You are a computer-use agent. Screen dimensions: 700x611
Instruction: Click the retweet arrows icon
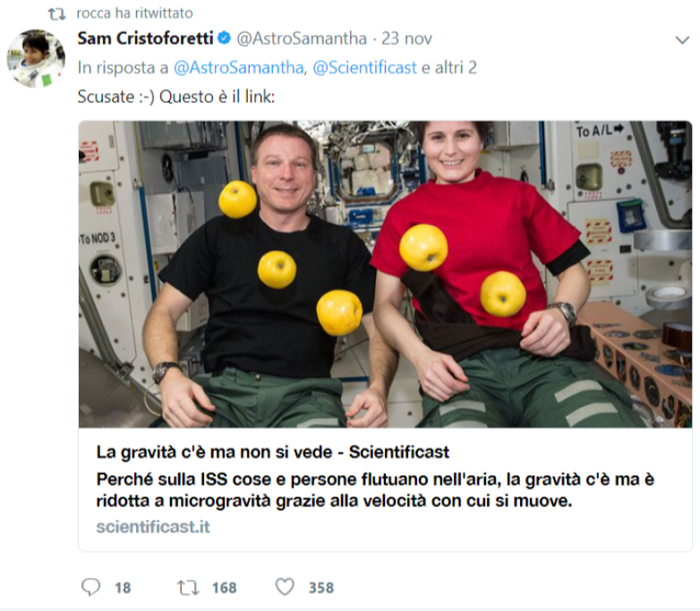pyautogui.click(x=188, y=588)
